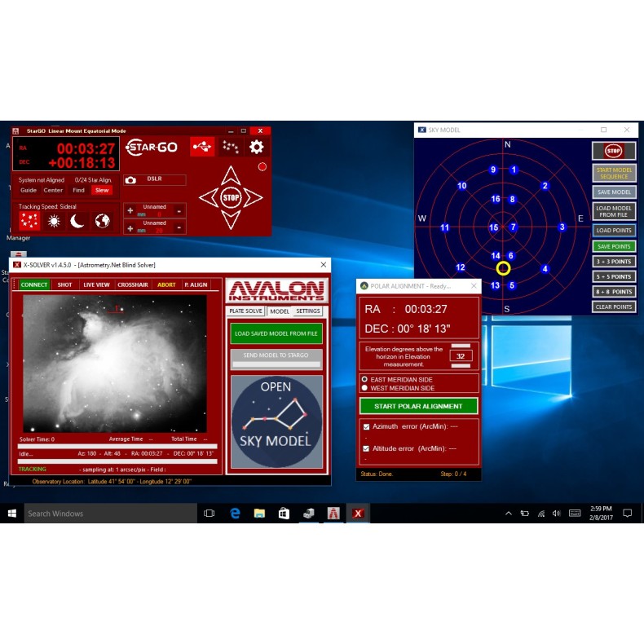This screenshot has height=644, width=644.
Task: Toggle Azimuth error checkbox
Action: click(365, 427)
